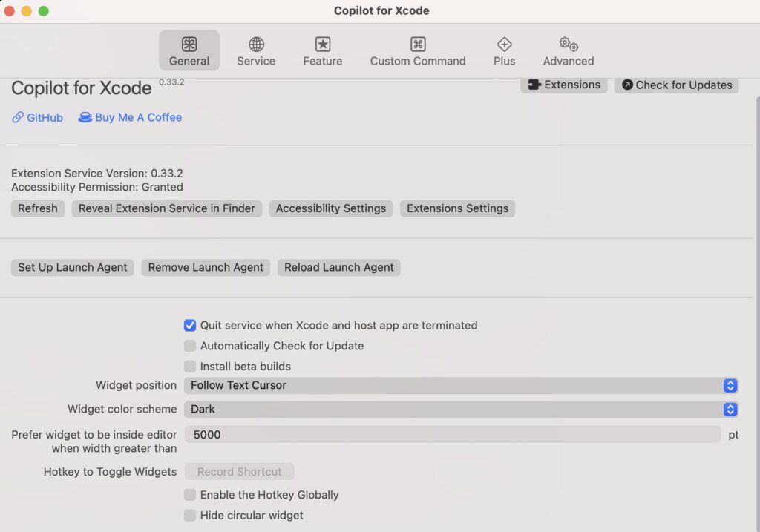This screenshot has height=532, width=760.
Task: Click Reveal Extension Service in Finder
Action: click(x=166, y=208)
